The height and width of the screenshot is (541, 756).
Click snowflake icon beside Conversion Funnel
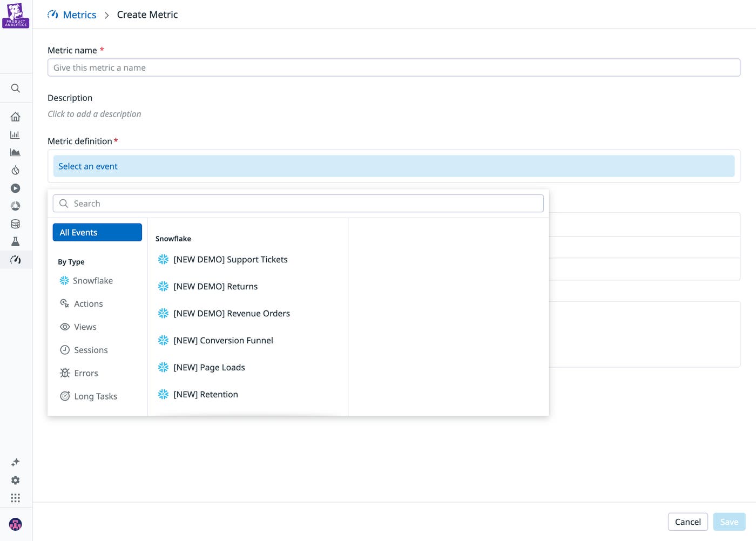point(163,341)
